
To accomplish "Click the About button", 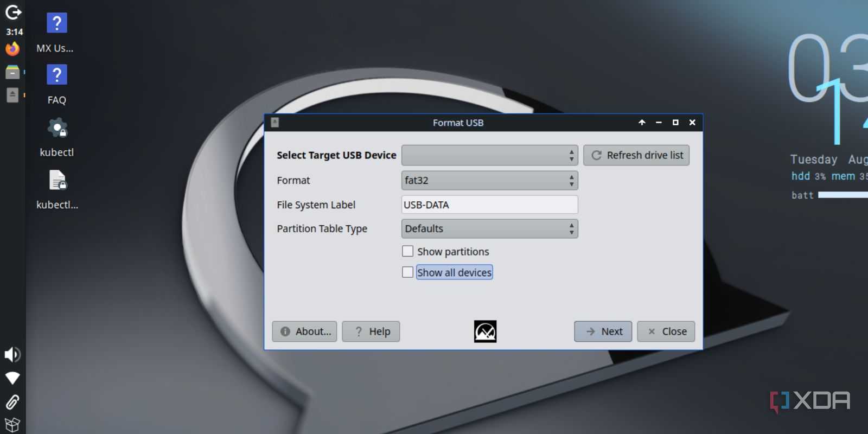I will click(x=304, y=331).
